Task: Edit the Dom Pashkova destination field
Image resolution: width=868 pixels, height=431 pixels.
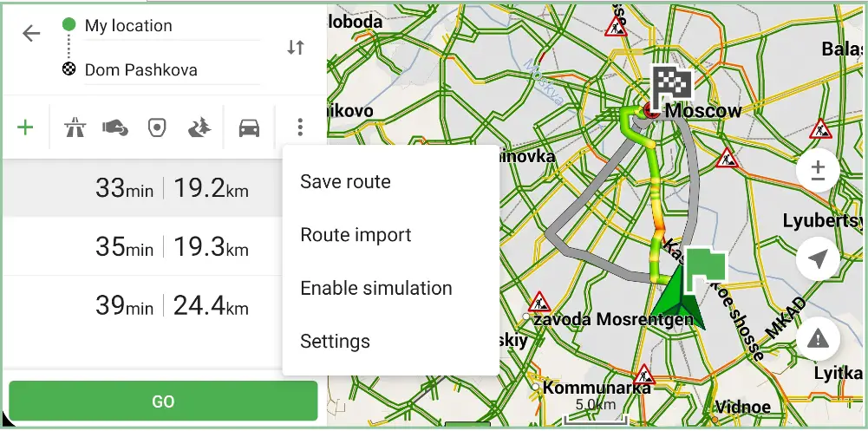Action: (x=172, y=70)
